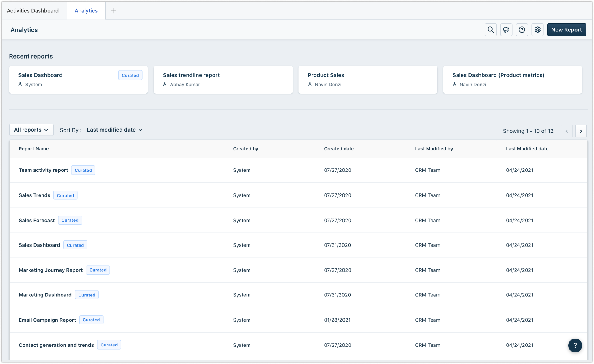Open the Last modified date sort dropdown

click(x=115, y=130)
